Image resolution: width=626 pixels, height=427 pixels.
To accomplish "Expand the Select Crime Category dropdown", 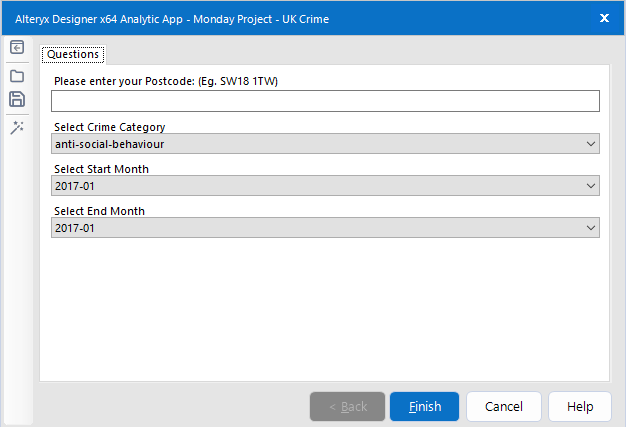I will click(325, 144).
